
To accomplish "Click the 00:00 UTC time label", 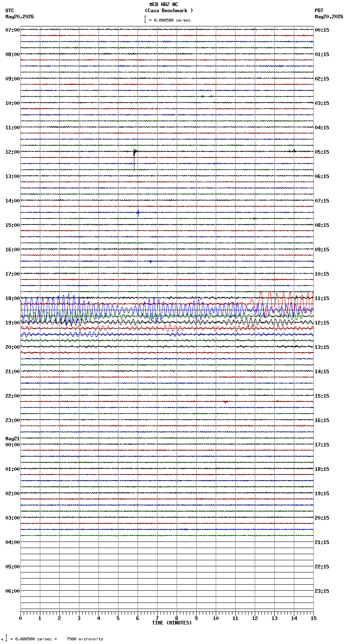I will [13, 445].
